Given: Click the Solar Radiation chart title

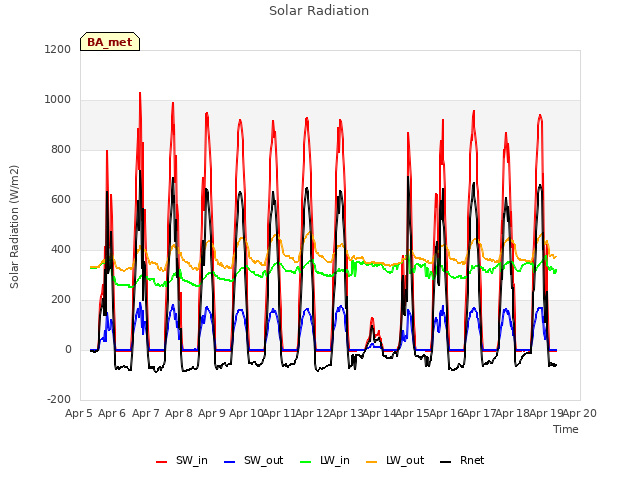Looking at the screenshot, I should click(319, 11).
